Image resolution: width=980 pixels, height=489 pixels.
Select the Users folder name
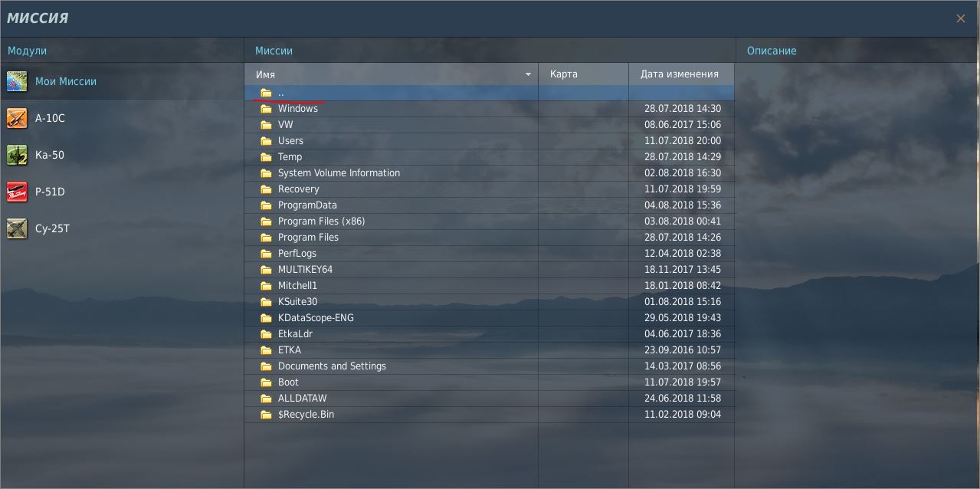click(290, 141)
